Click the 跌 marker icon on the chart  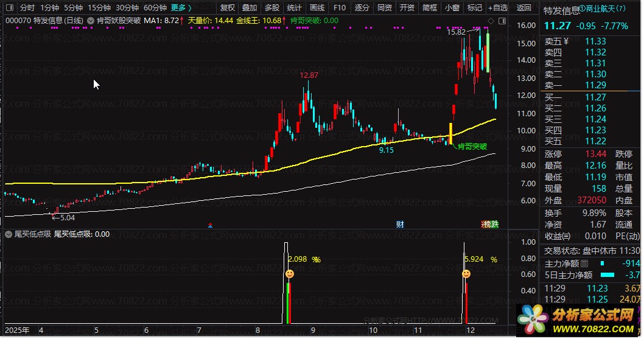[x=494, y=224]
